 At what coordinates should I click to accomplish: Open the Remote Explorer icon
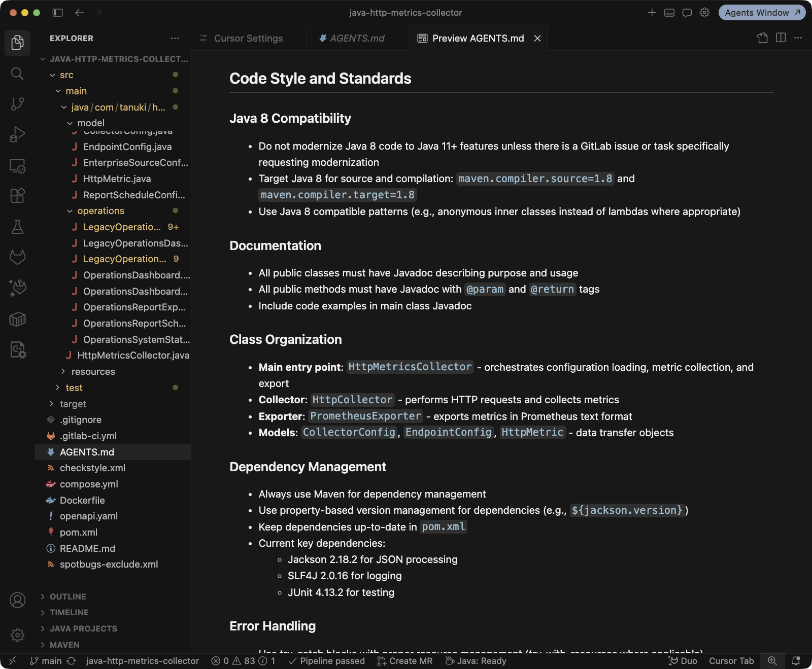coord(17,166)
